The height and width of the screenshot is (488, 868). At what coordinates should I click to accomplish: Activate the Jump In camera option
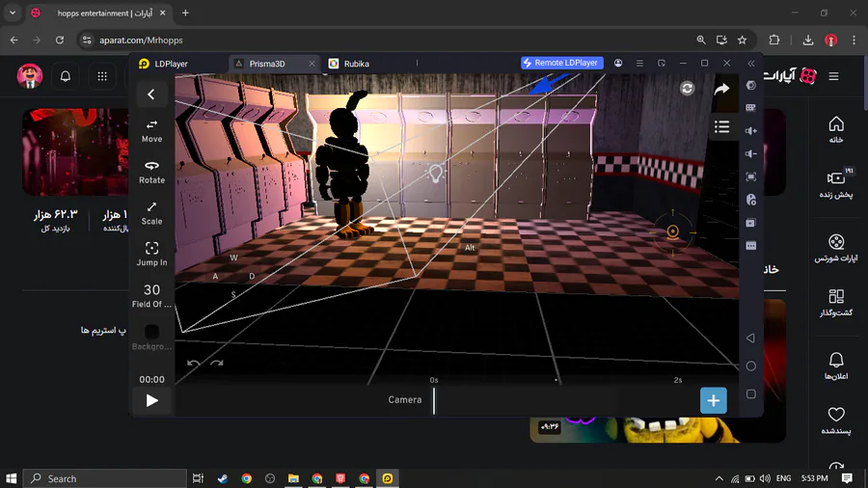(x=151, y=255)
